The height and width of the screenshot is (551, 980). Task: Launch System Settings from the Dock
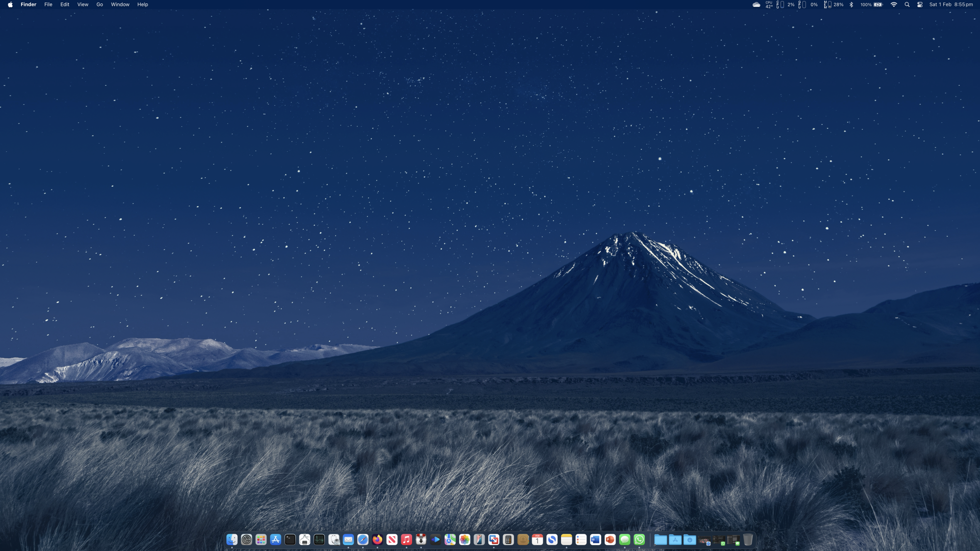[x=246, y=540]
